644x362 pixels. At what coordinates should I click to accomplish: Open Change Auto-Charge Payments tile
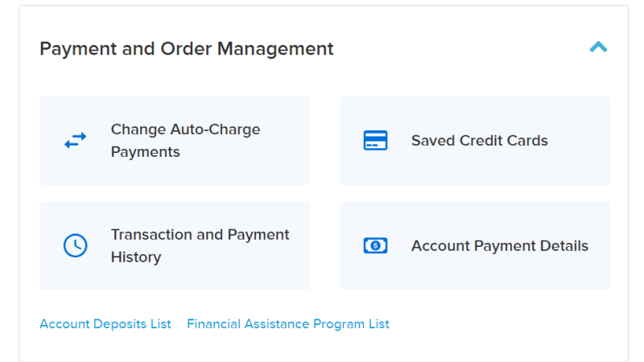click(175, 140)
